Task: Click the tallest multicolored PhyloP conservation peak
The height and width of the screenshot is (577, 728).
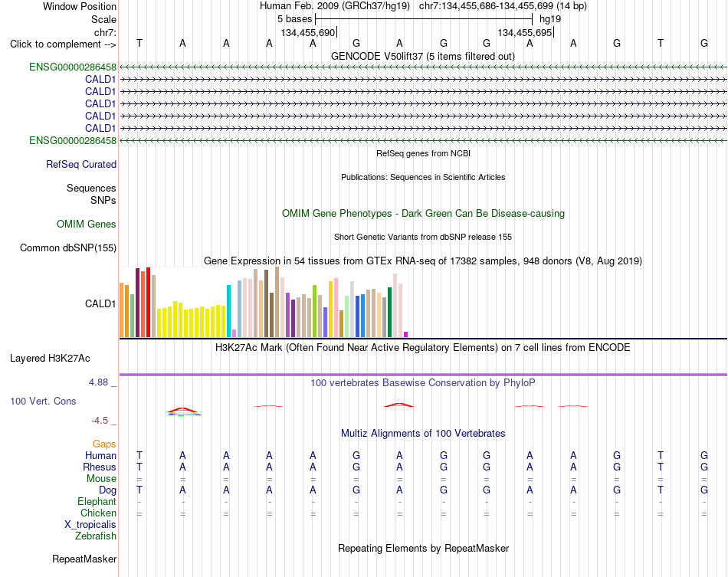Action: point(183,411)
